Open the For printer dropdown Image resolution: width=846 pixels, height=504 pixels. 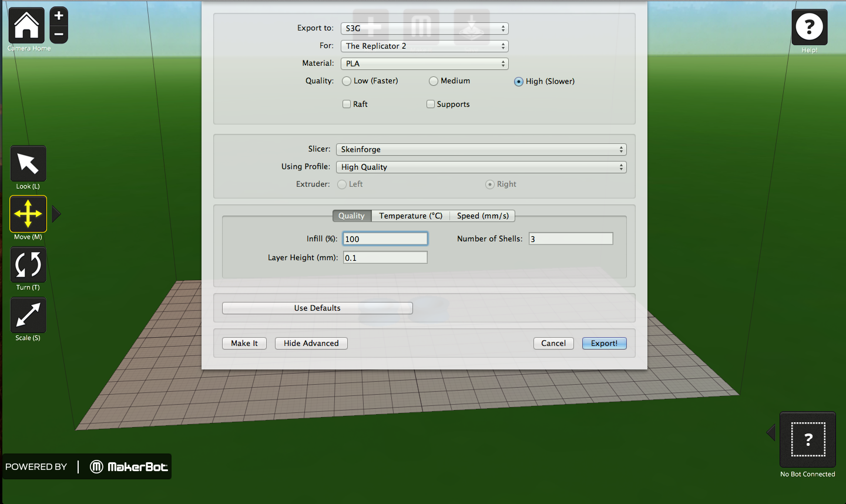tap(425, 46)
